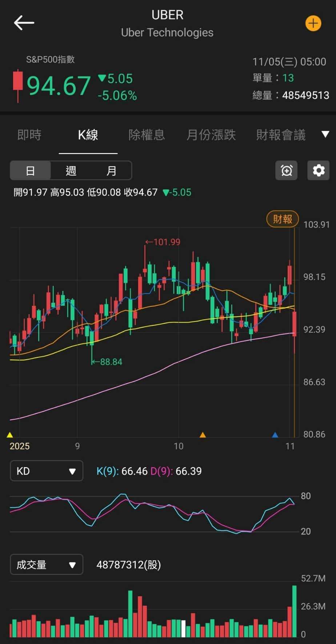Tap the yellow triangle marker at 2025
The image size is (336, 644).
click(x=10, y=435)
